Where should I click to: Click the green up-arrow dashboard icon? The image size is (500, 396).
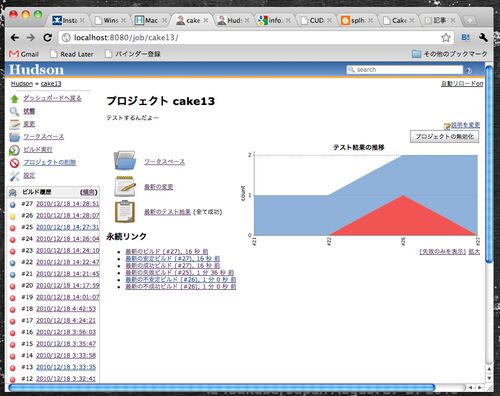pos(14,99)
